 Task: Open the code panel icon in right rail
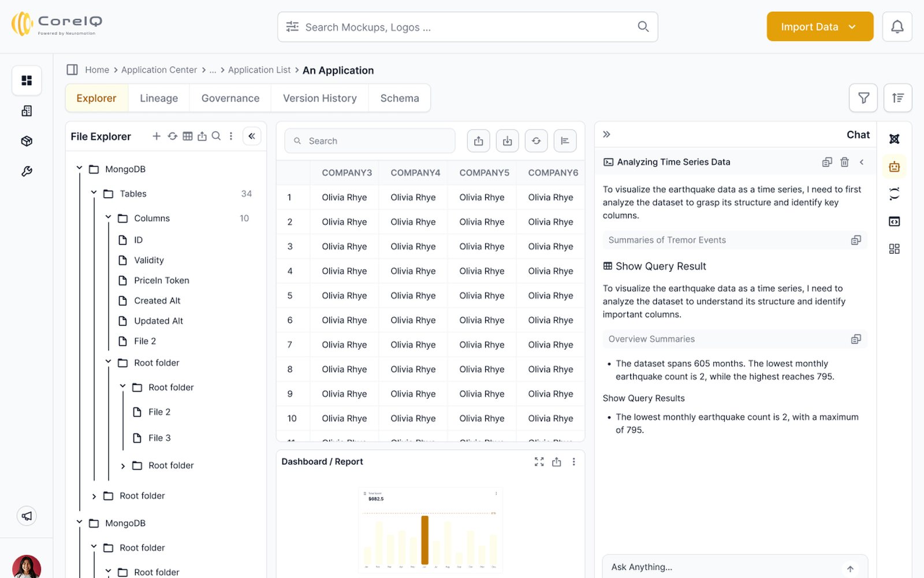894,221
